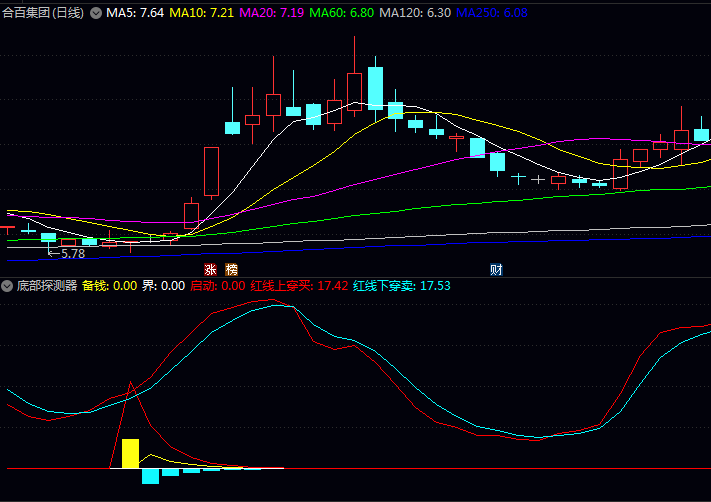This screenshot has height=502, width=711.
Task: Click the 备钱 indicator value
Action: [x=109, y=285]
